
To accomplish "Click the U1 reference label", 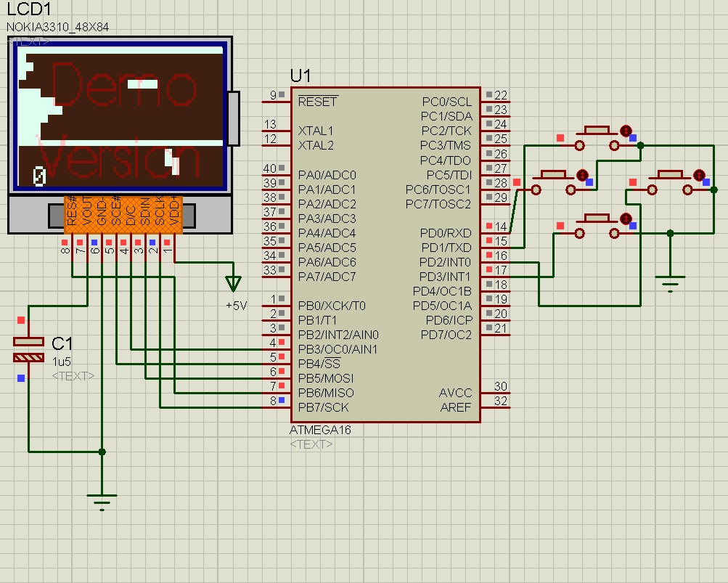I will click(x=300, y=76).
